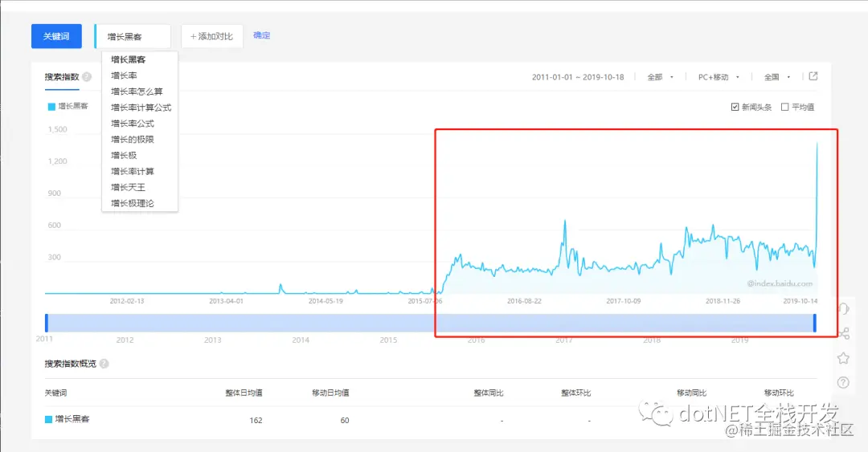Select 增长极 suggestion entry
Screen dimensions: 868x452
[124, 156]
